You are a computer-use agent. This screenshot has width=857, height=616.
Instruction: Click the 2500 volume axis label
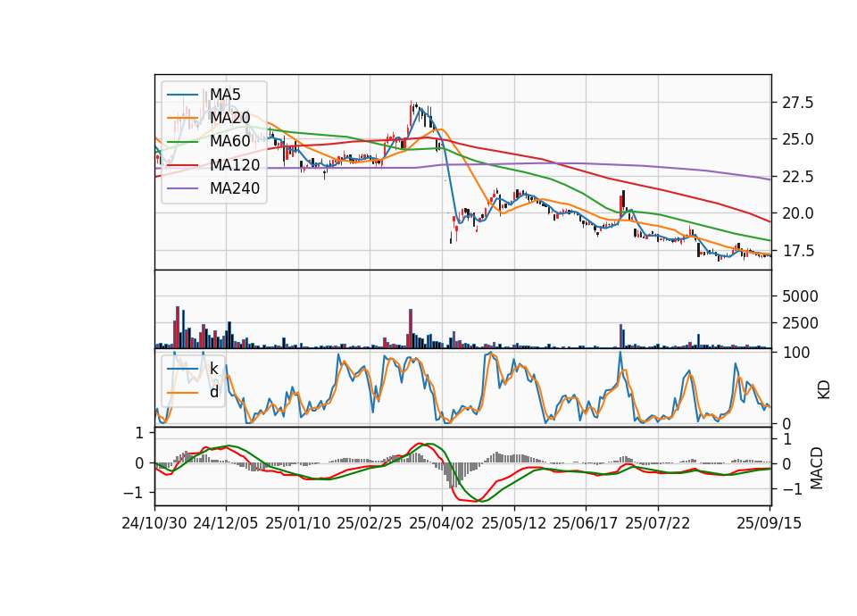[800, 323]
